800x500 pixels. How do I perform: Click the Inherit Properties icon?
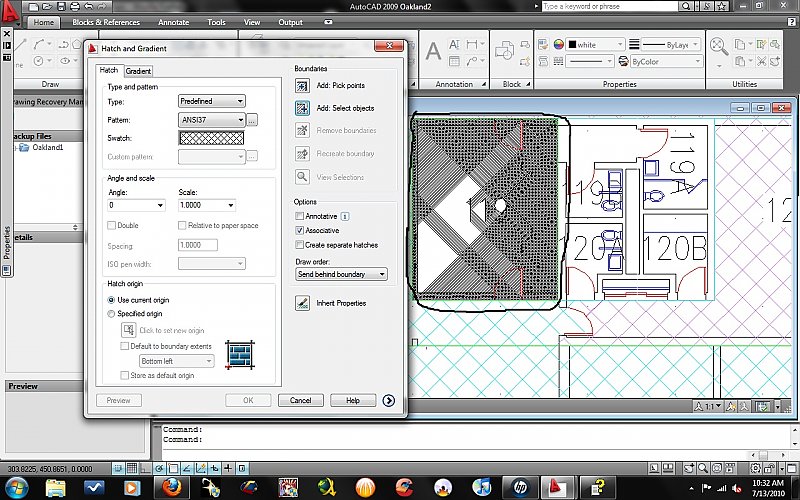[302, 303]
